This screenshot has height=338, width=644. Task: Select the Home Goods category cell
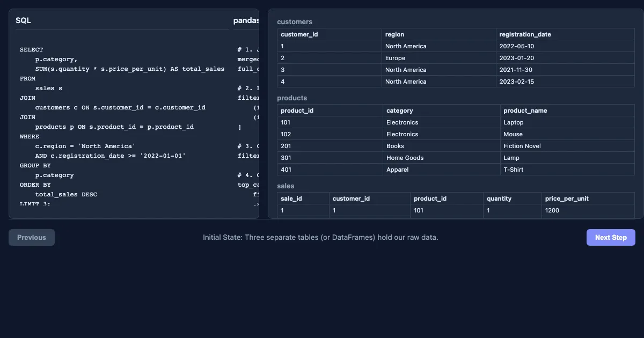[x=442, y=158]
